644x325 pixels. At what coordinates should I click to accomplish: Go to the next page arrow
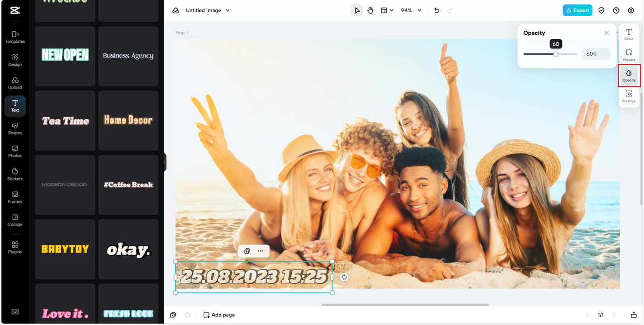(614, 315)
